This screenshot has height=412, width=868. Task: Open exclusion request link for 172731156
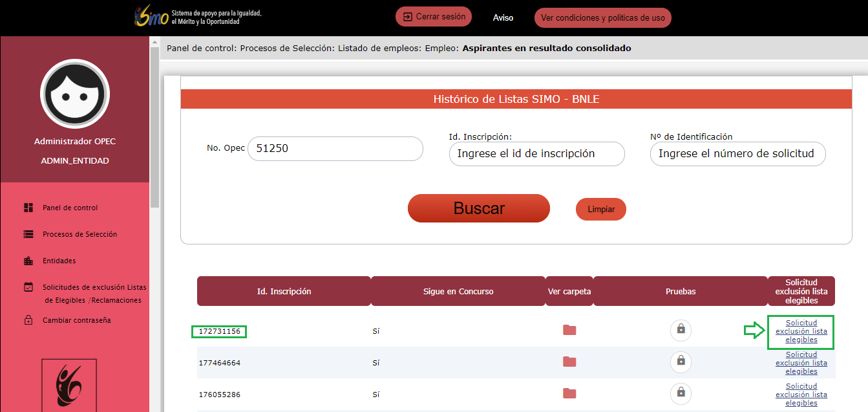pyautogui.click(x=801, y=331)
